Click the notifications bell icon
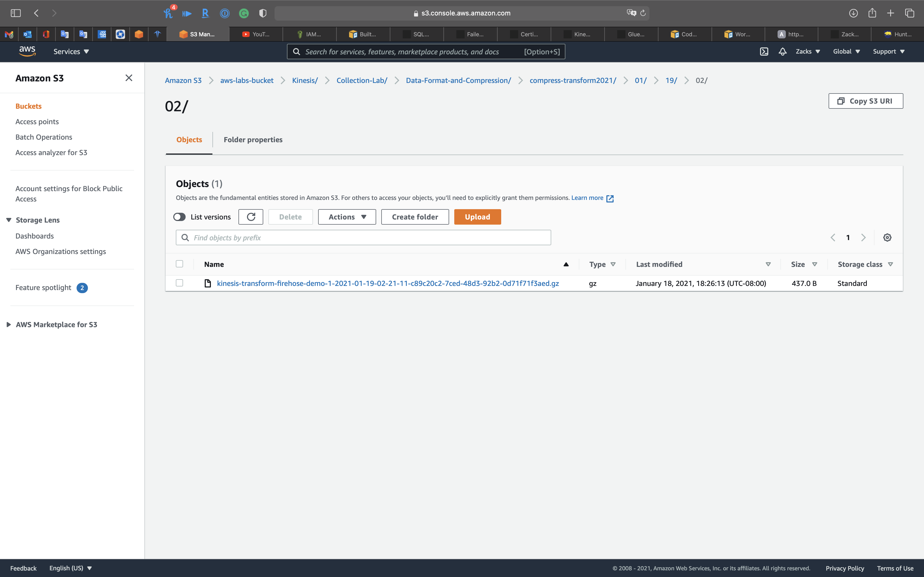The width and height of the screenshot is (924, 577). [x=782, y=52]
